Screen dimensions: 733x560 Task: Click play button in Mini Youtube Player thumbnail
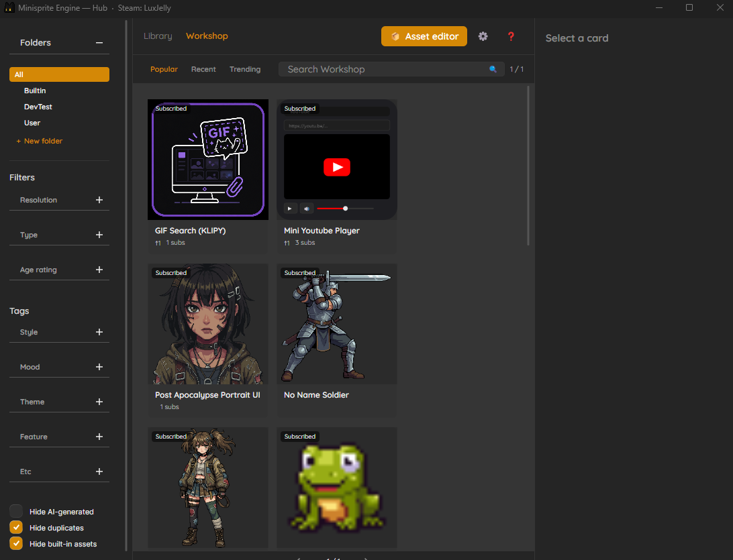coord(290,209)
